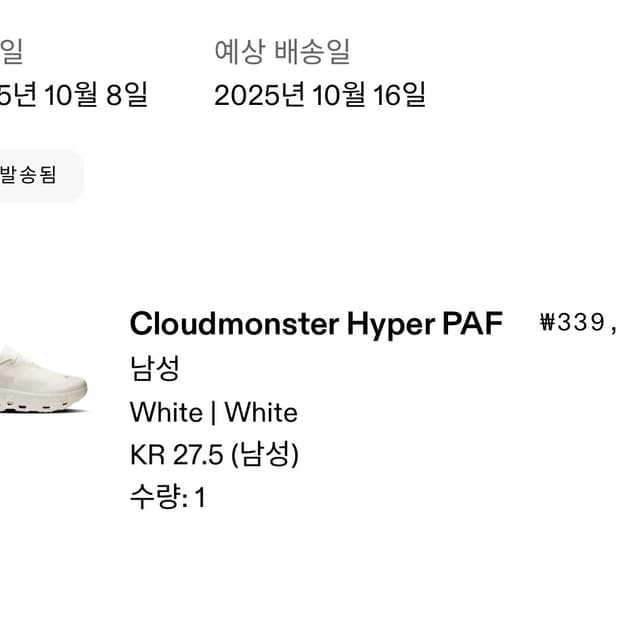Click the order date ending 10월 8일

(x=75, y=95)
